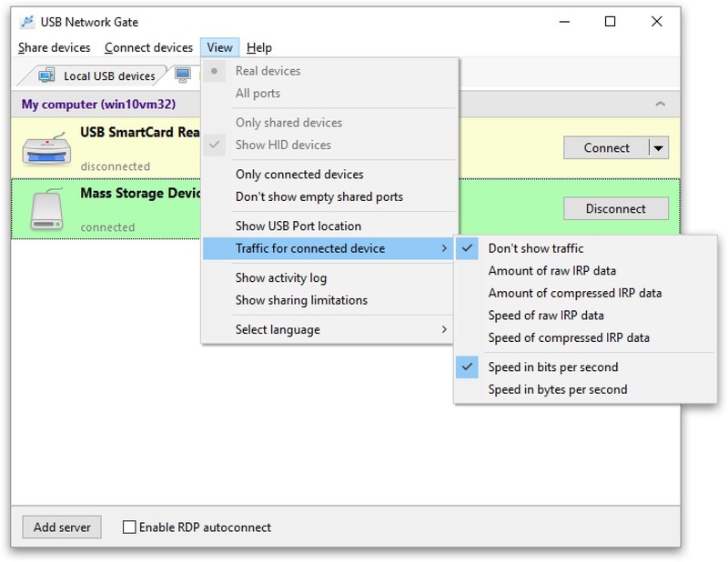Click the greyed Only shared devices item

328,123
